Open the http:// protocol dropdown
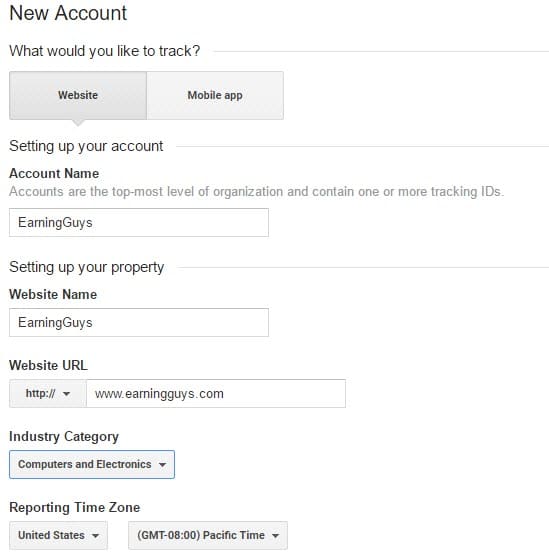 48,393
